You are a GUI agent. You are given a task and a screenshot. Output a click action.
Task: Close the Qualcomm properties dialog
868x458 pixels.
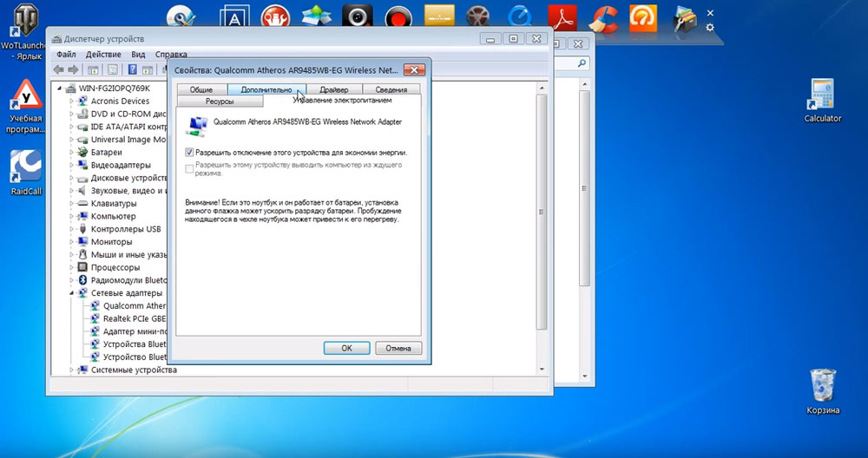414,69
